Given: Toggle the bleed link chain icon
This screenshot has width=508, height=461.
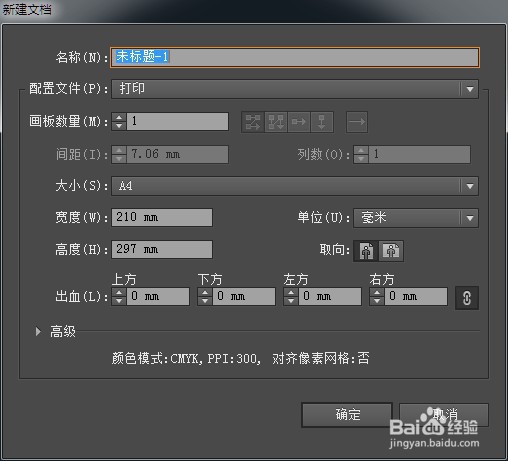Looking at the screenshot, I should coord(467,298).
